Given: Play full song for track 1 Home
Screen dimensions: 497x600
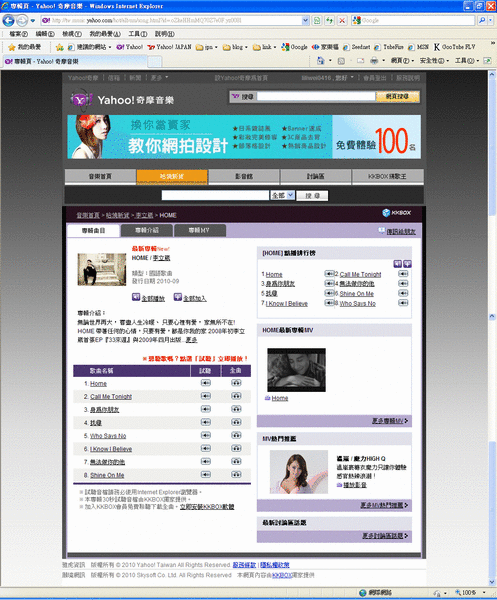Looking at the screenshot, I should coord(236,383).
